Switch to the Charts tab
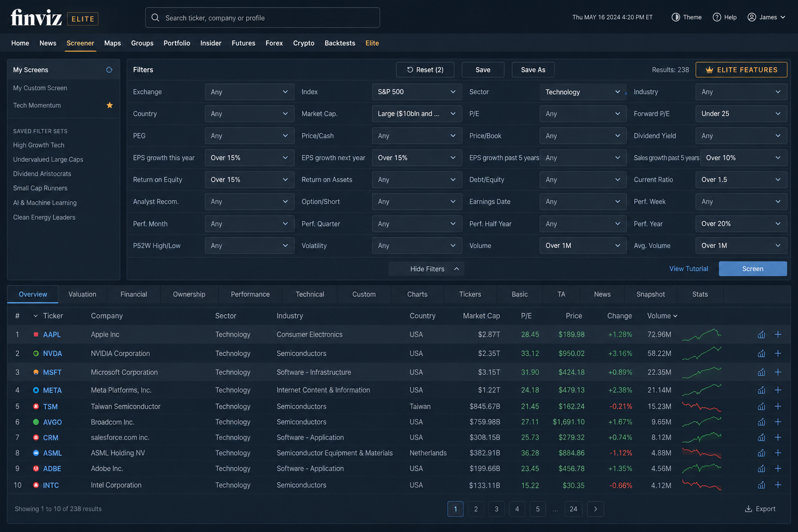 coord(417,294)
